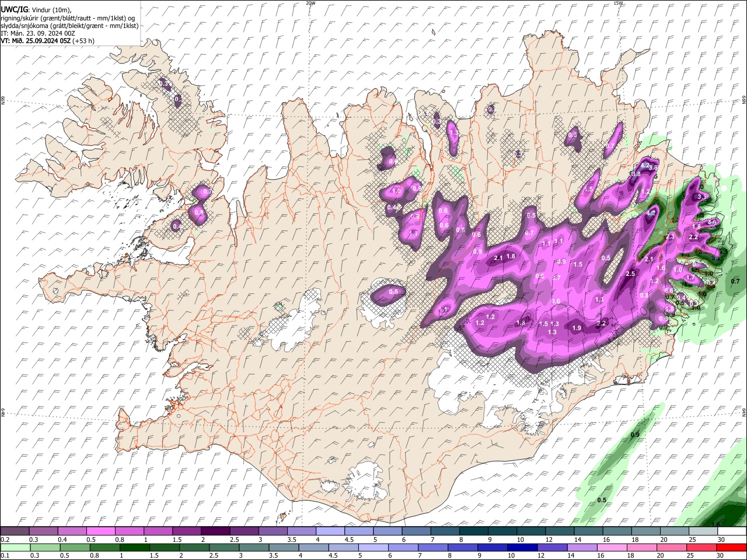Click the '1.7' precipitation value on the east fjord finger
The image size is (747, 560).
point(690,278)
